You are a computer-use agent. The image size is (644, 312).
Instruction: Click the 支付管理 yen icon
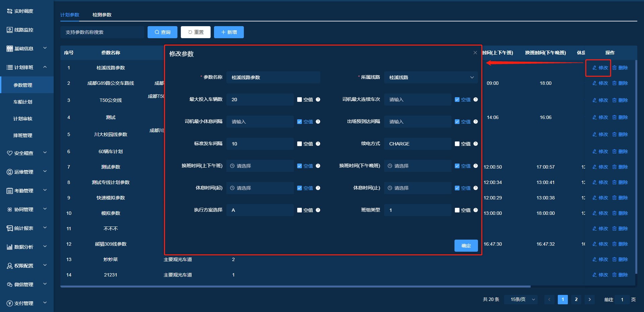point(10,303)
